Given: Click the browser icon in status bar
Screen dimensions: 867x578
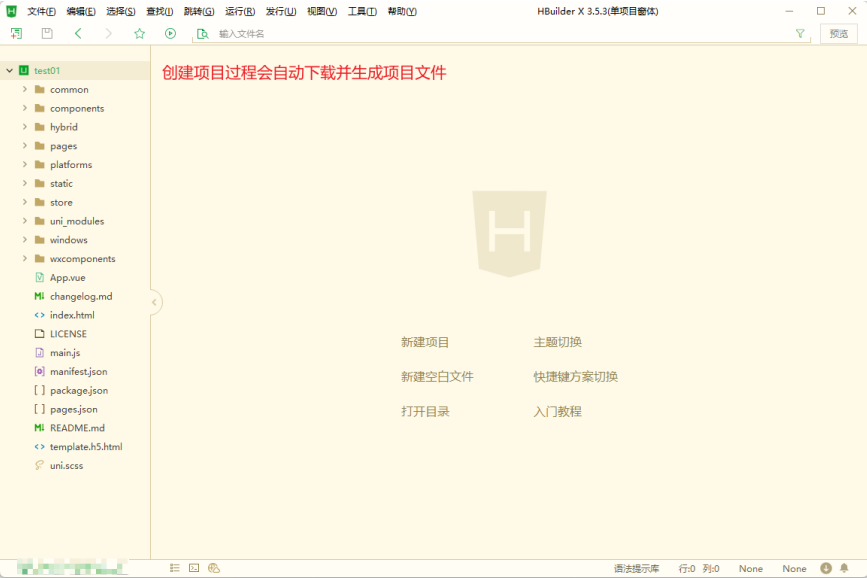Looking at the screenshot, I should [214, 568].
